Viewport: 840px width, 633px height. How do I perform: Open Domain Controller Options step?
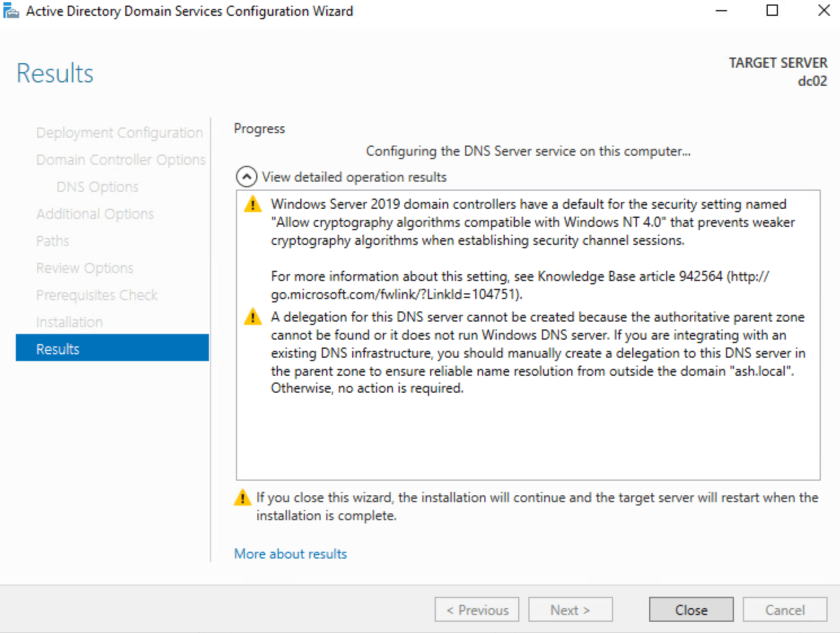pyautogui.click(x=121, y=160)
